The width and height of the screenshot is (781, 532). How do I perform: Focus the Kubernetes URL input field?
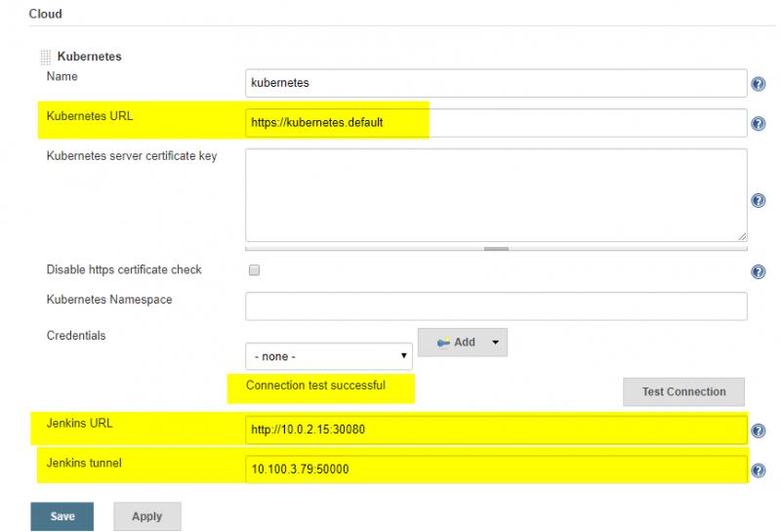[496, 123]
